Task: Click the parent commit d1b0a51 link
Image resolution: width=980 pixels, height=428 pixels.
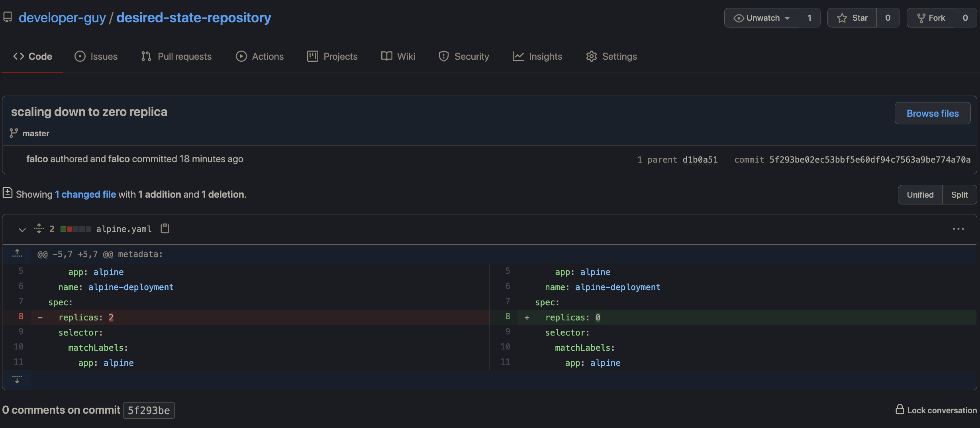Action: [x=700, y=159]
